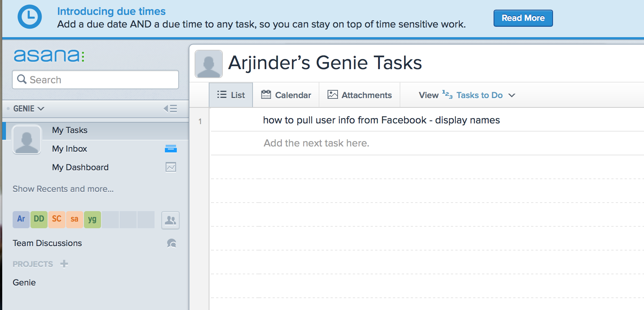Image resolution: width=644 pixels, height=310 pixels.
Task: Open the My Dashboard chart icon
Action: coord(171,167)
